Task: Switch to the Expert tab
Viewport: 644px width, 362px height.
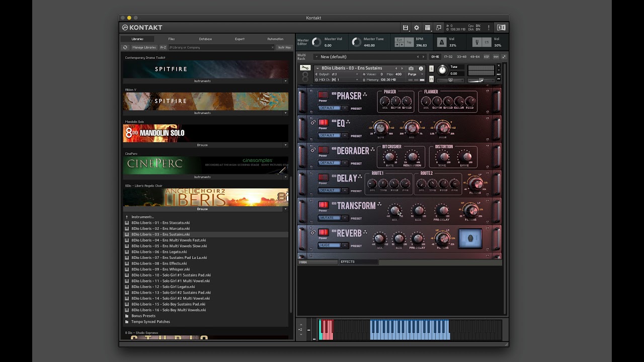Action: [x=239, y=39]
